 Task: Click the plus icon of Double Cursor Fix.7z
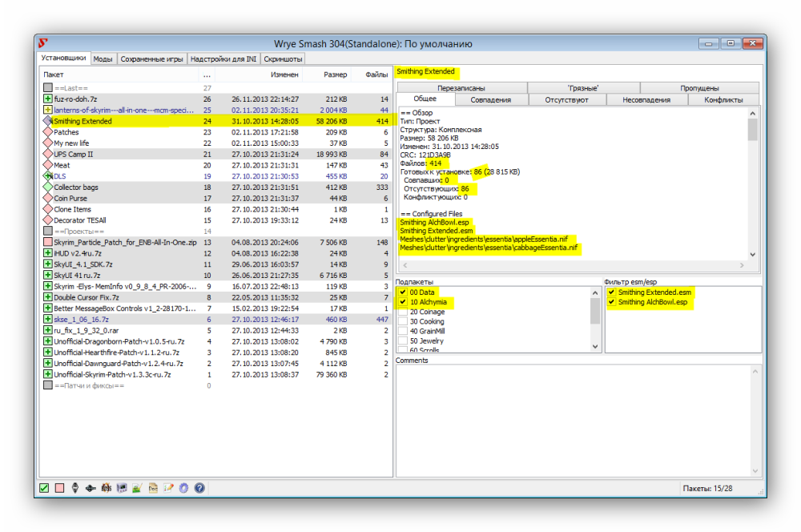tap(47, 297)
